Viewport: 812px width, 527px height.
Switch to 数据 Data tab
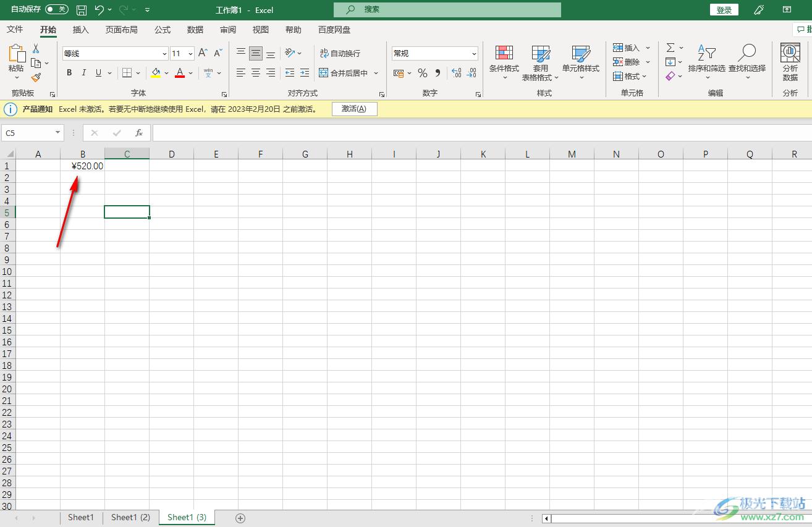point(195,30)
